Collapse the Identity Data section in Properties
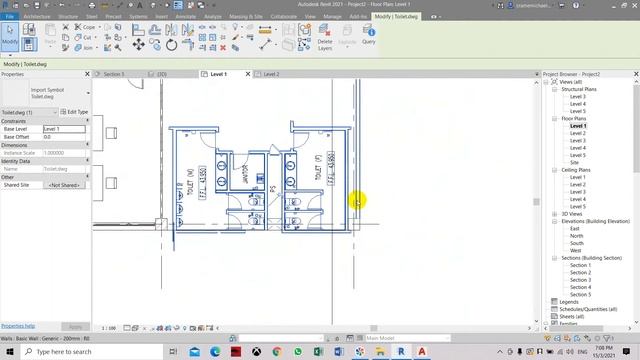The height and width of the screenshot is (360, 640). click(87, 161)
